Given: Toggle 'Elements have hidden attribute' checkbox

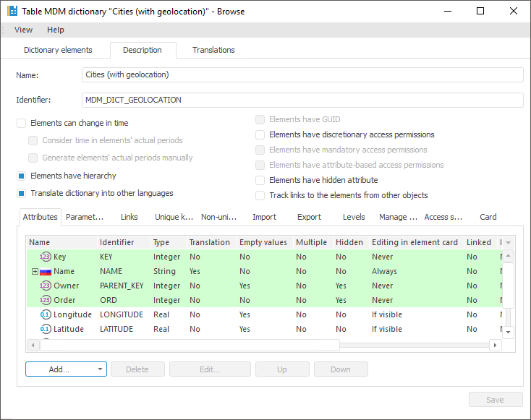Looking at the screenshot, I should [x=260, y=180].
